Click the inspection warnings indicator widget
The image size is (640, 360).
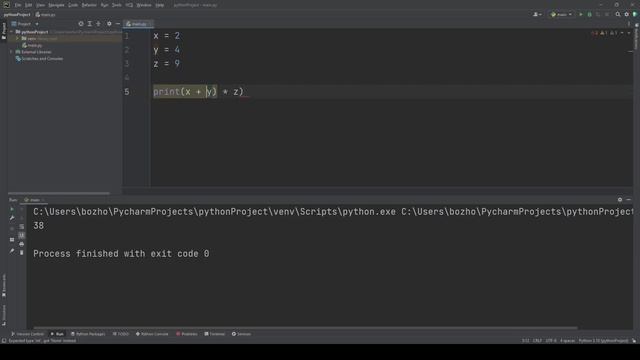604,33
